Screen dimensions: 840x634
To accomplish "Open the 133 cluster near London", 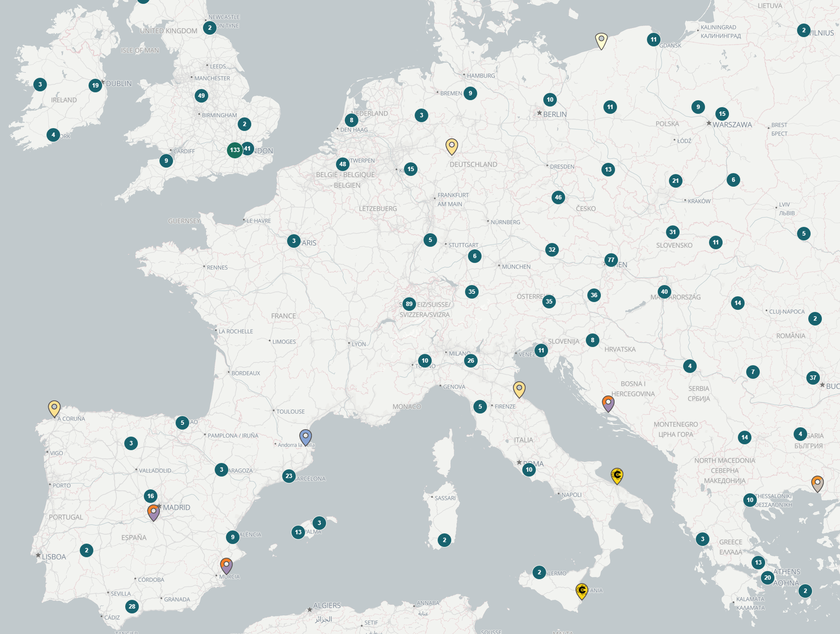I will [x=234, y=150].
